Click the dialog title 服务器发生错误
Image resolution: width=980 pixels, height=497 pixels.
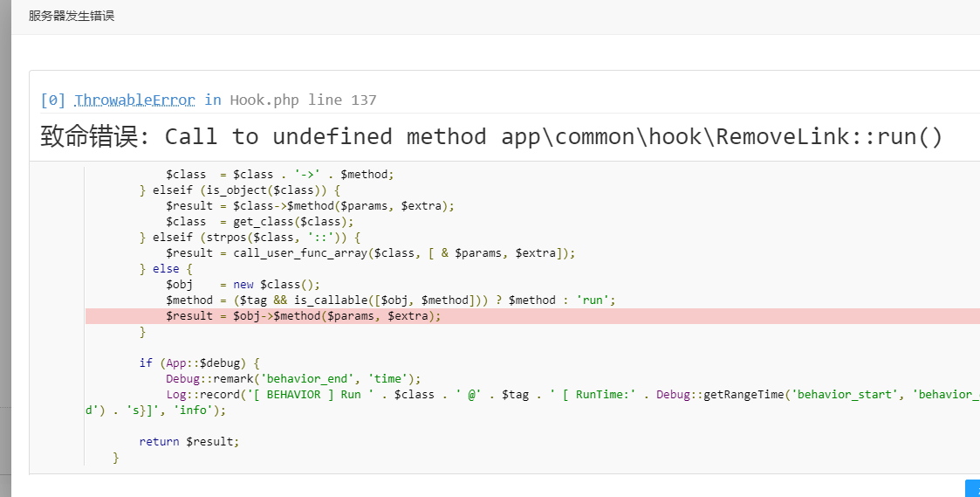(x=72, y=16)
